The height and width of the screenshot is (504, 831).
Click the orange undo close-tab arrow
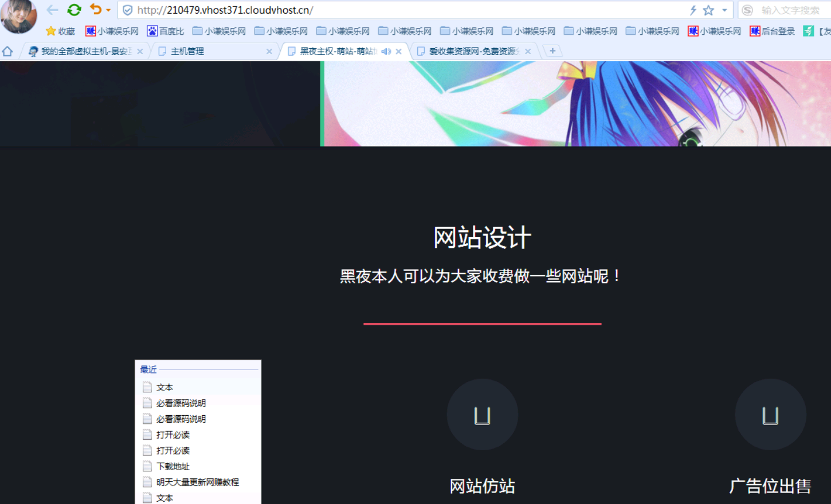pos(95,10)
